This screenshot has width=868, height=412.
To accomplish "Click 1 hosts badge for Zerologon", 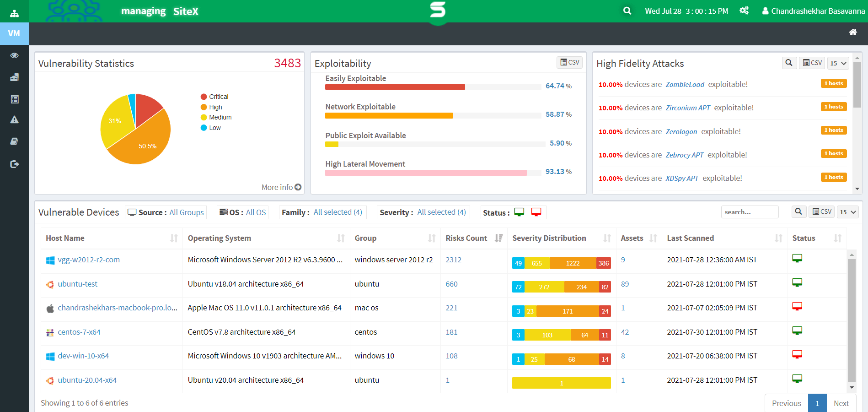I will (x=834, y=130).
